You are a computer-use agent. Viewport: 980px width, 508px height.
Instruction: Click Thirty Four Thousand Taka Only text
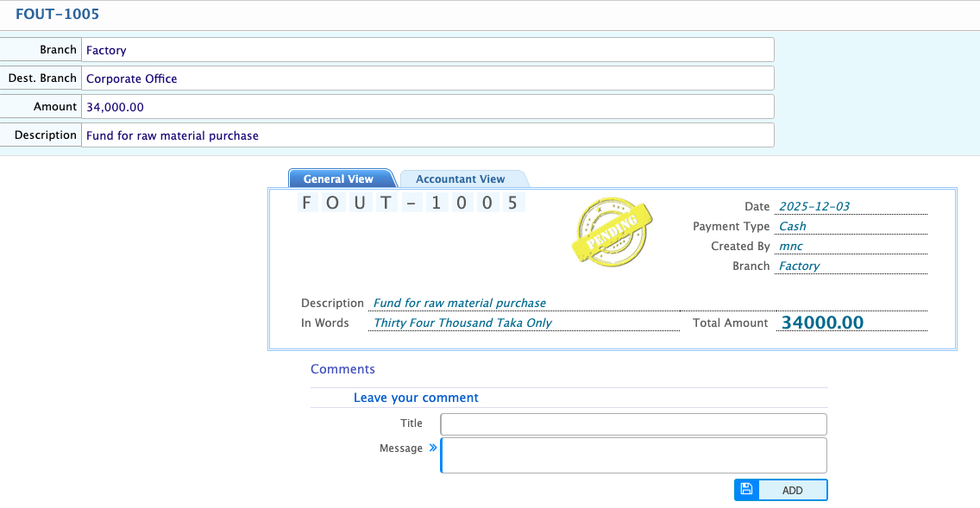(463, 323)
